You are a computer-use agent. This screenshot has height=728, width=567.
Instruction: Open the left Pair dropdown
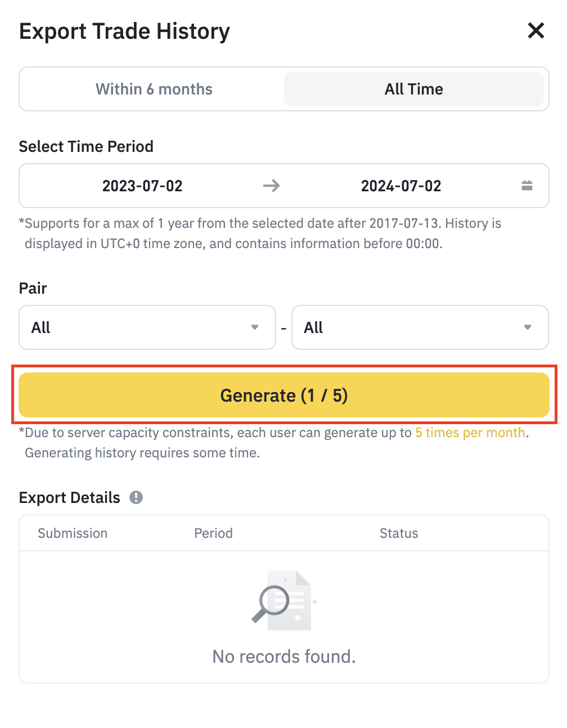coord(147,327)
